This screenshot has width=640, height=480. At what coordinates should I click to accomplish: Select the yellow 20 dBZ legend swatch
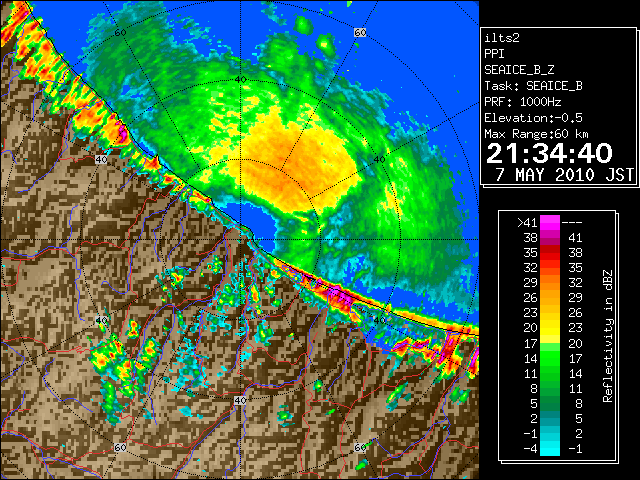(x=550, y=328)
